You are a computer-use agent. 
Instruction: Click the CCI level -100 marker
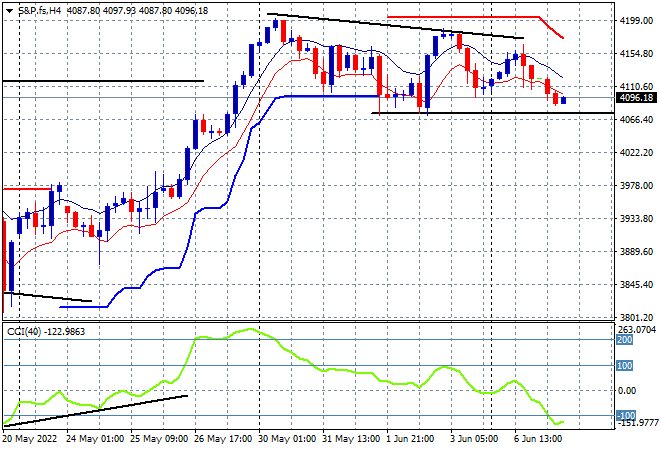click(x=626, y=416)
